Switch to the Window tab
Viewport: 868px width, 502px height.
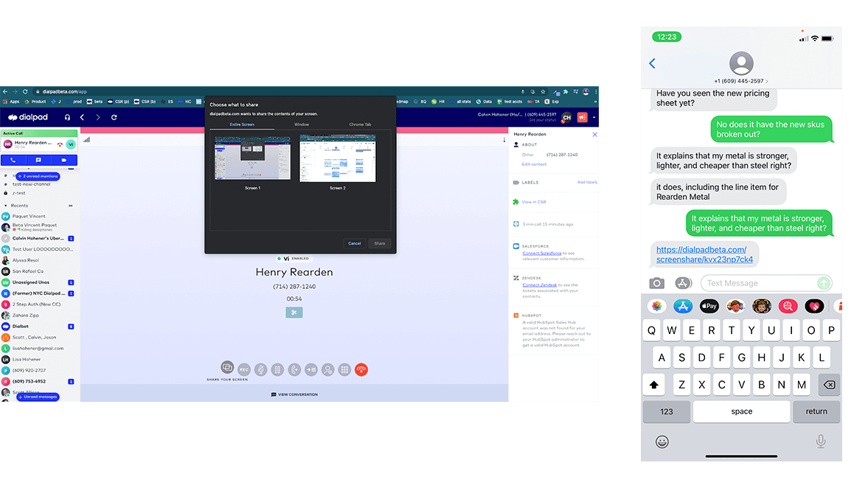302,125
